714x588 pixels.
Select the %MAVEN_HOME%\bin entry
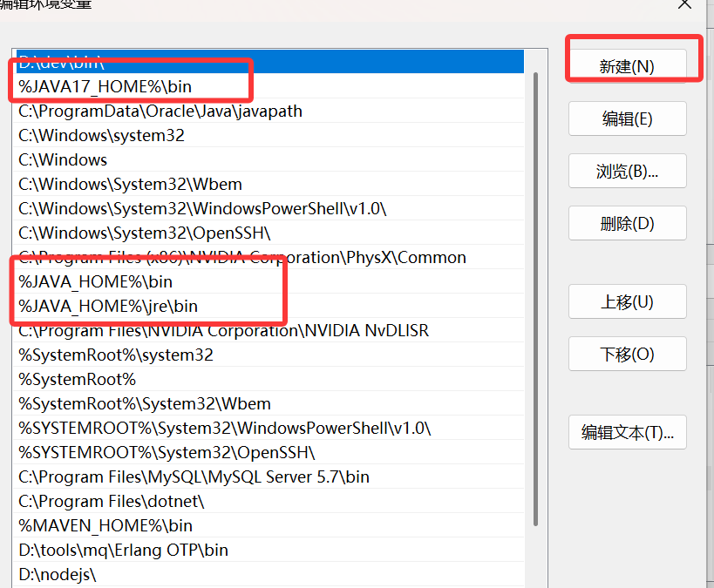(x=105, y=526)
